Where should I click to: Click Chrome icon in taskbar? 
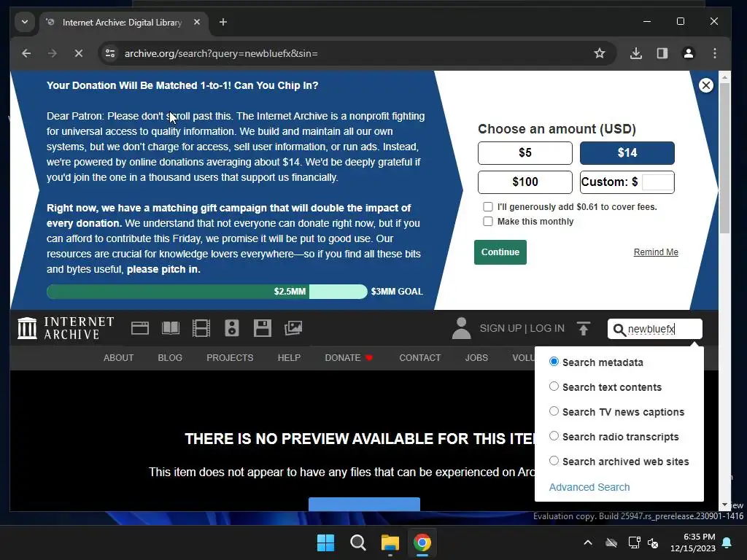click(x=422, y=542)
